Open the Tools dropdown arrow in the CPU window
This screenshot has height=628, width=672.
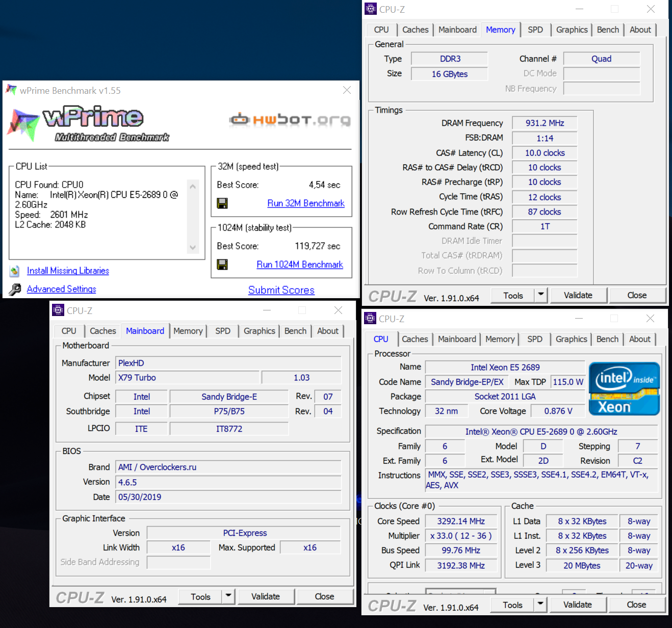point(540,605)
